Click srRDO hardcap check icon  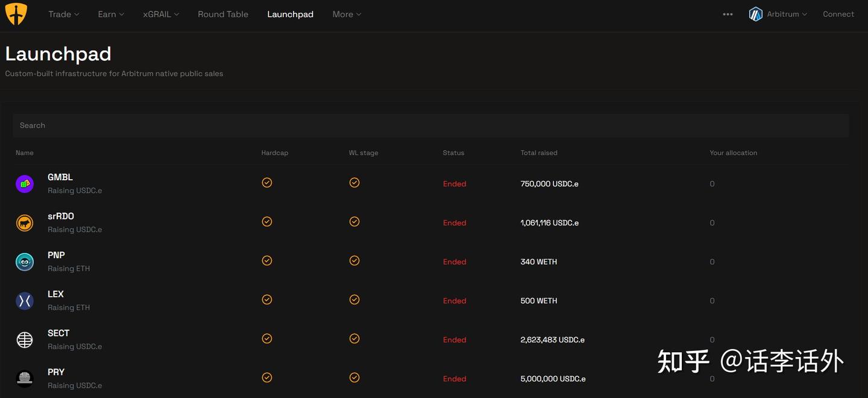(267, 222)
